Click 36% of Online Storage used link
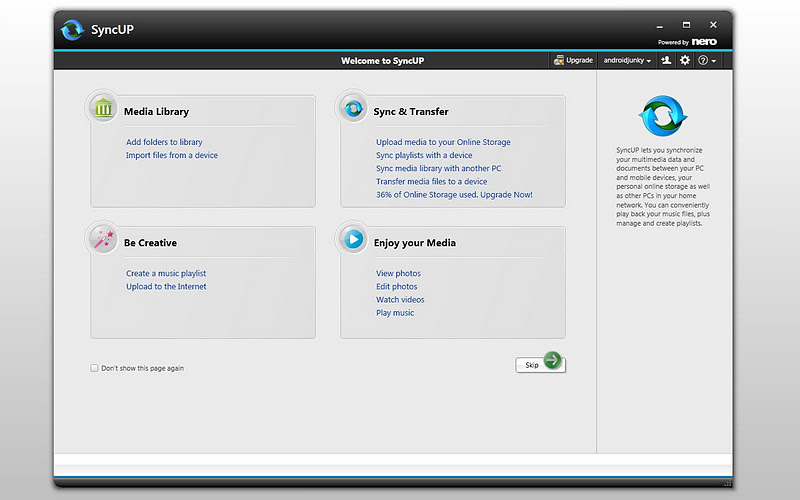 [454, 194]
